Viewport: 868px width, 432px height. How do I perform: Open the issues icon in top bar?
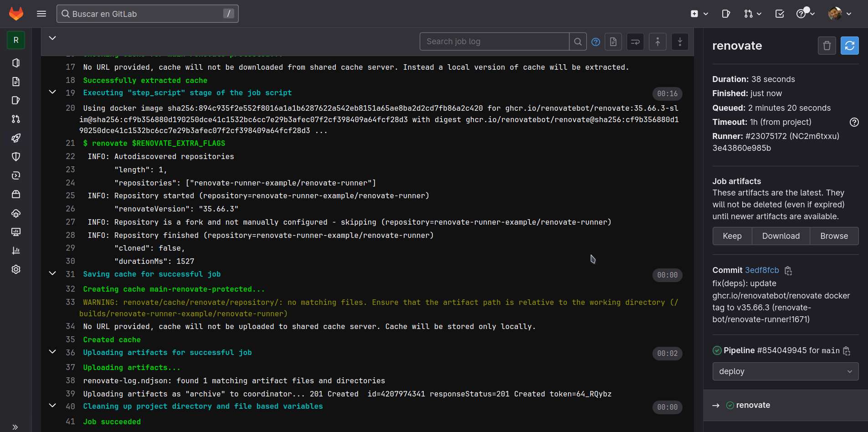[726, 14]
